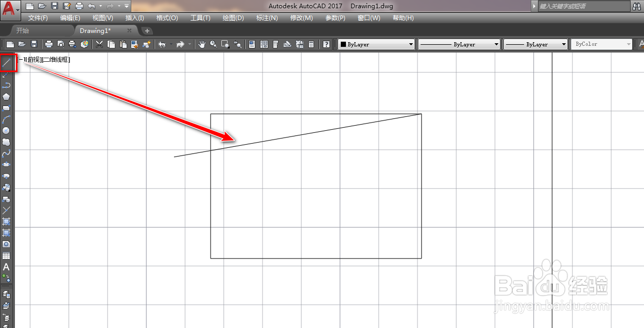Open the ByLayer lineweight dropdown

535,44
